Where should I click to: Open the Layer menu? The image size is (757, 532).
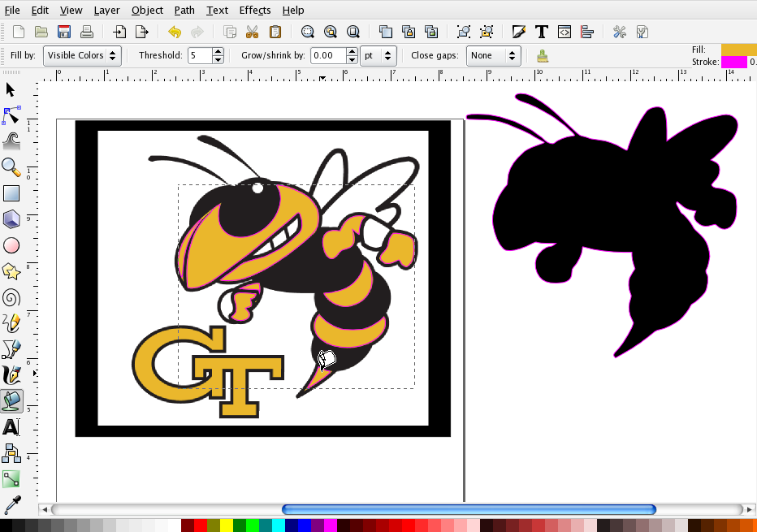tap(106, 10)
